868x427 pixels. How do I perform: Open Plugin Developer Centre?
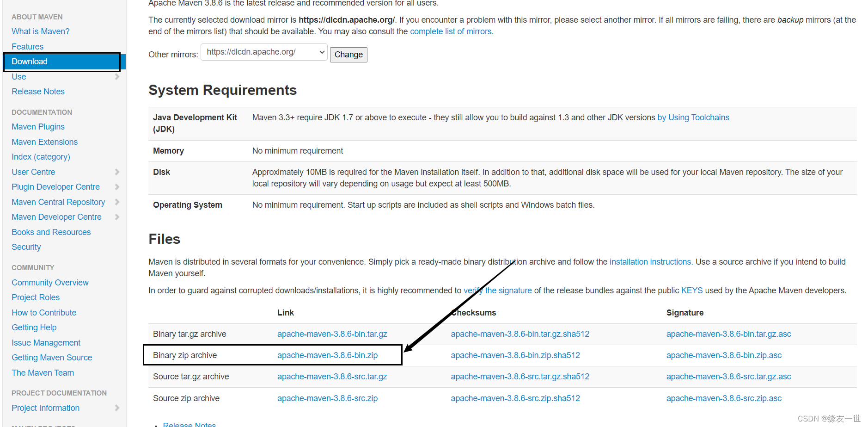pos(55,187)
